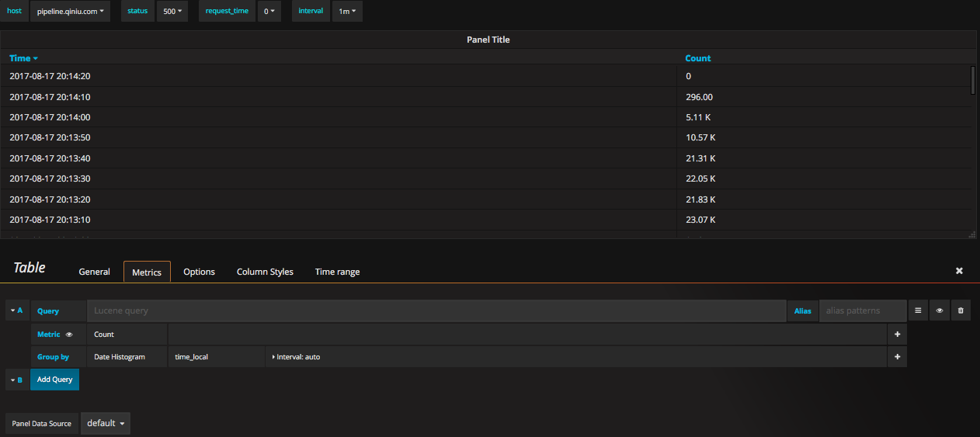Click the Alias label
This screenshot has height=437, width=980.
803,310
